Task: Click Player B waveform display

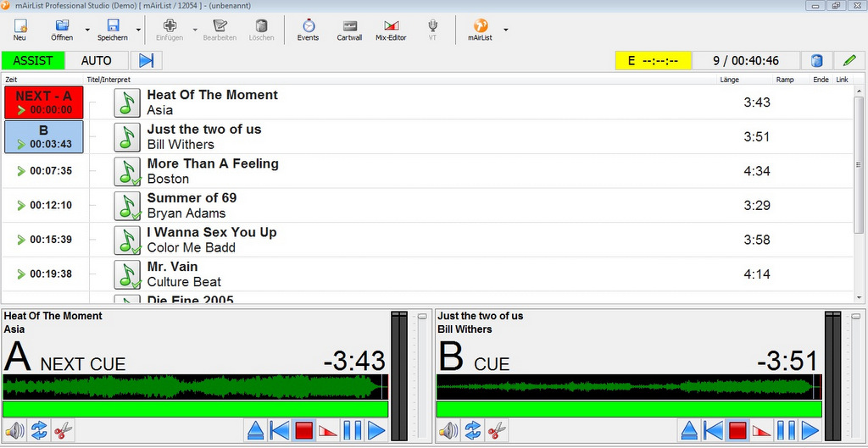Action: [x=630, y=387]
